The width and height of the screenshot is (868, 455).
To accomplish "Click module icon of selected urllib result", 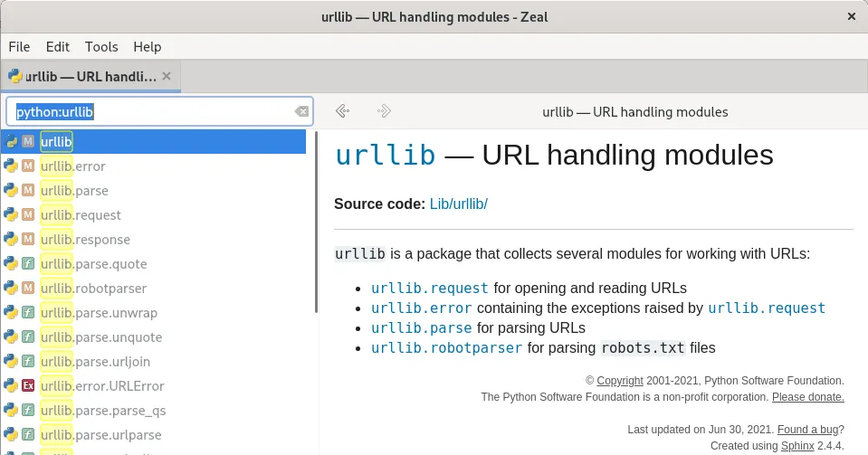I will pyautogui.click(x=28, y=142).
